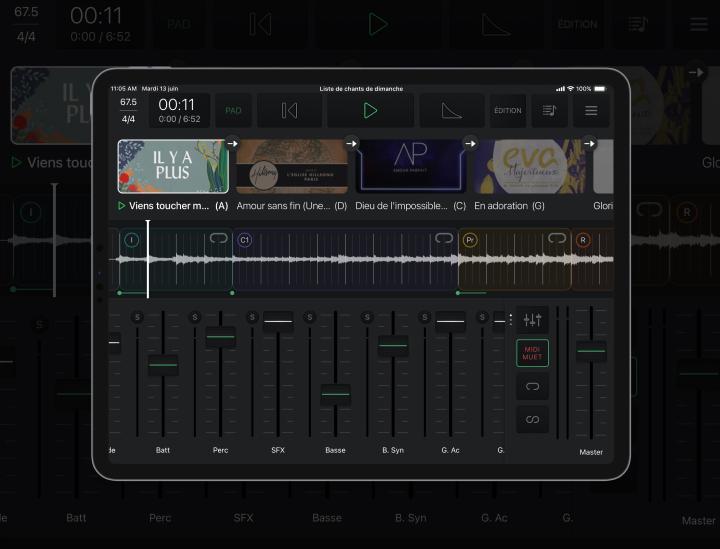The width and height of the screenshot is (720, 549).
Task: Select the C1 section marker
Action: pyautogui.click(x=245, y=240)
